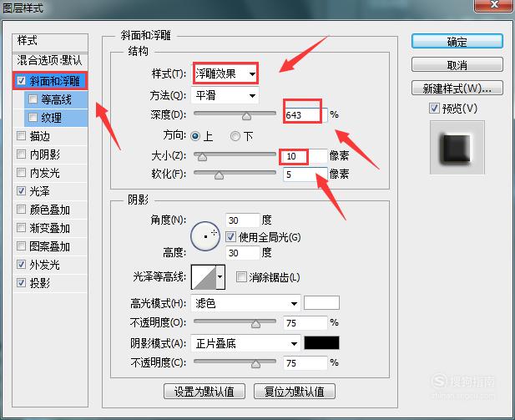Open the black shadow color swatch
The image size is (515, 420).
coord(321,343)
